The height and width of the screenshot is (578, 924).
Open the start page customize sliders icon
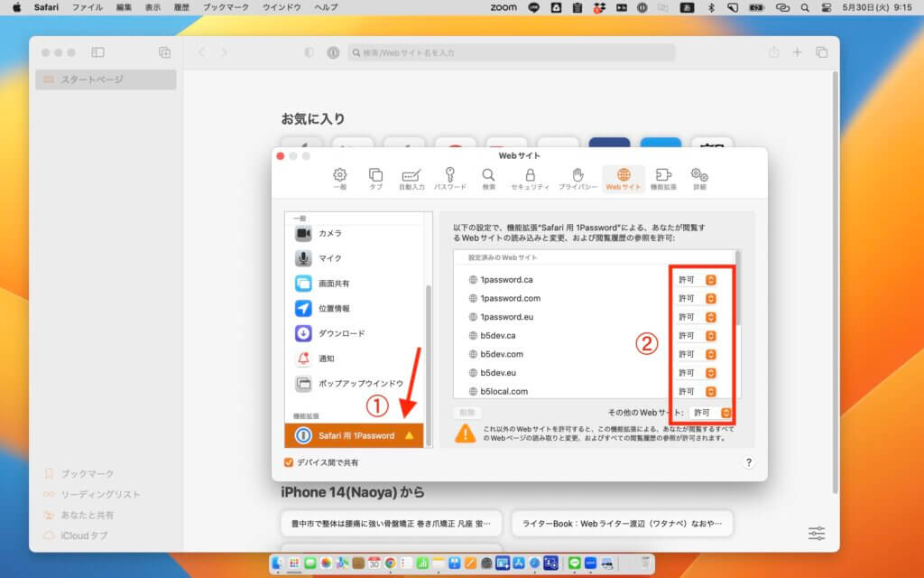pyautogui.click(x=816, y=533)
